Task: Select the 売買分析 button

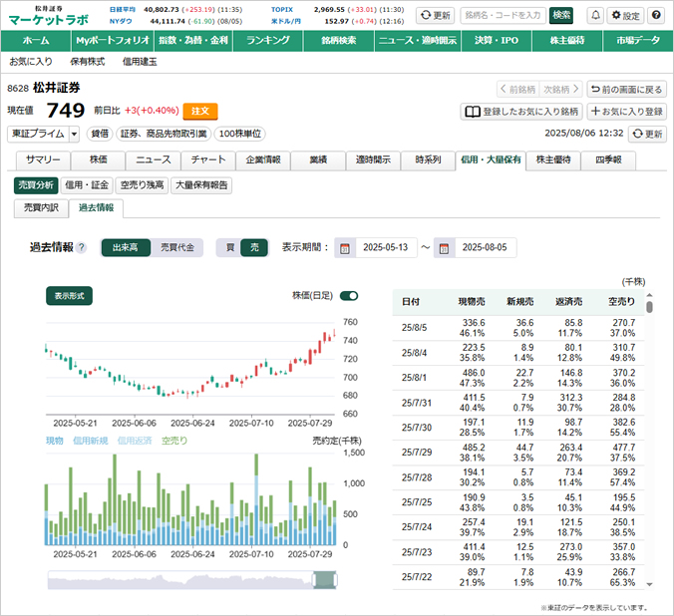Action: tap(36, 185)
